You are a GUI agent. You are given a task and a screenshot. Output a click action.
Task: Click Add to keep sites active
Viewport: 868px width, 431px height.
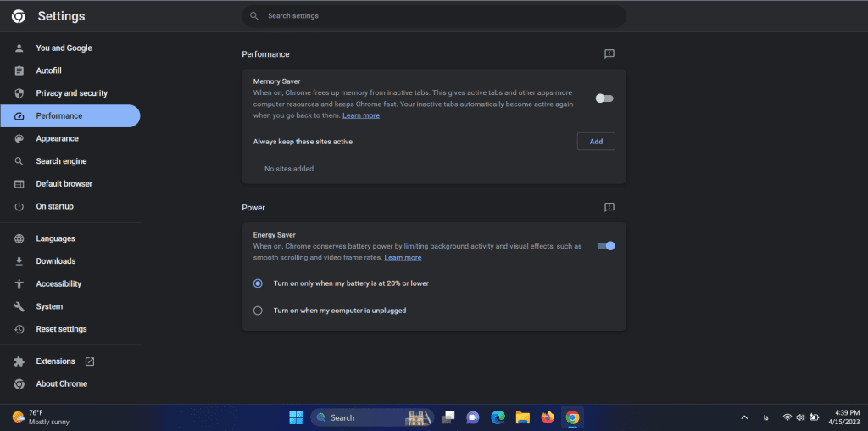tap(596, 142)
